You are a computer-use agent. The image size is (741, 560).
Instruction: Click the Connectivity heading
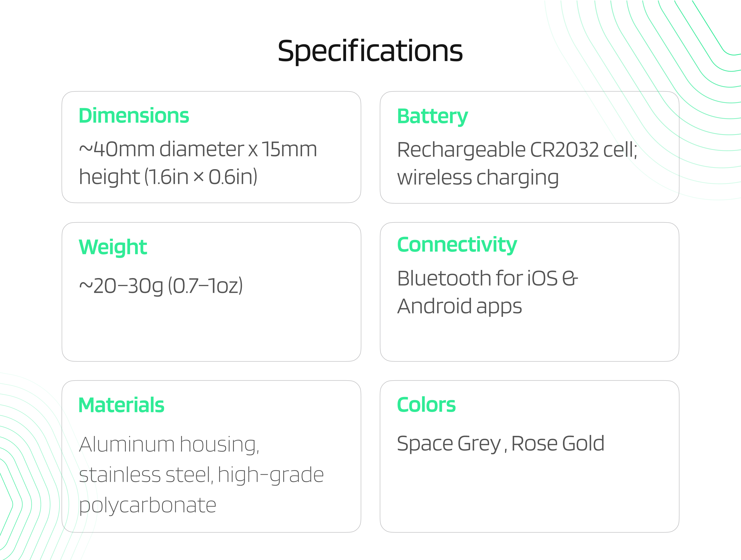pos(457,245)
